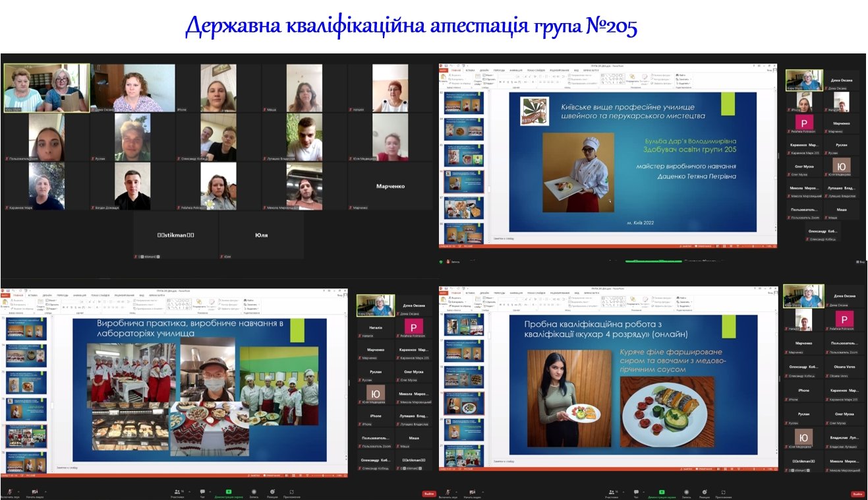Click the red 'Выйти' button left of the Пробна кваліфікаційна toolbar

coord(429,493)
